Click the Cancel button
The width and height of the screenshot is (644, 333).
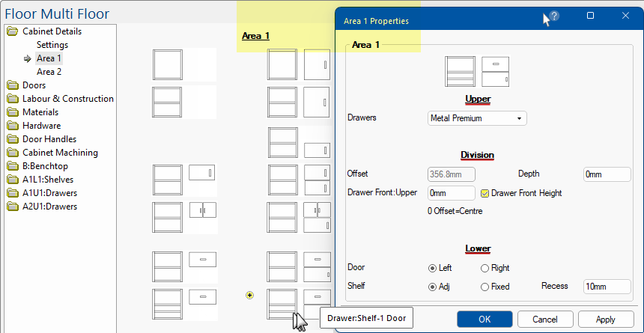545,319
